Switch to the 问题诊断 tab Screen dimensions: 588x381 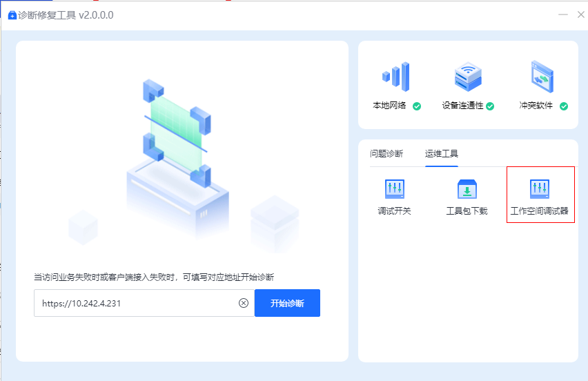pos(386,153)
